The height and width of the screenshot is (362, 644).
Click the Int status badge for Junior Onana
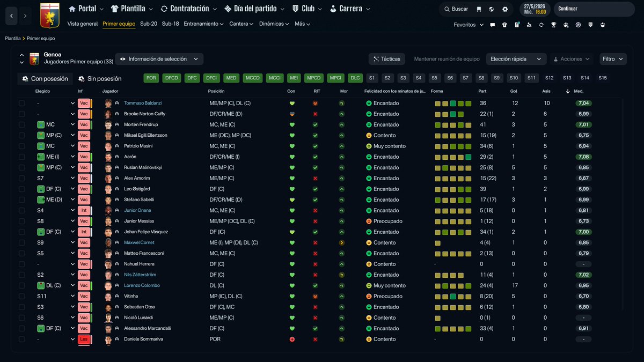(x=84, y=210)
